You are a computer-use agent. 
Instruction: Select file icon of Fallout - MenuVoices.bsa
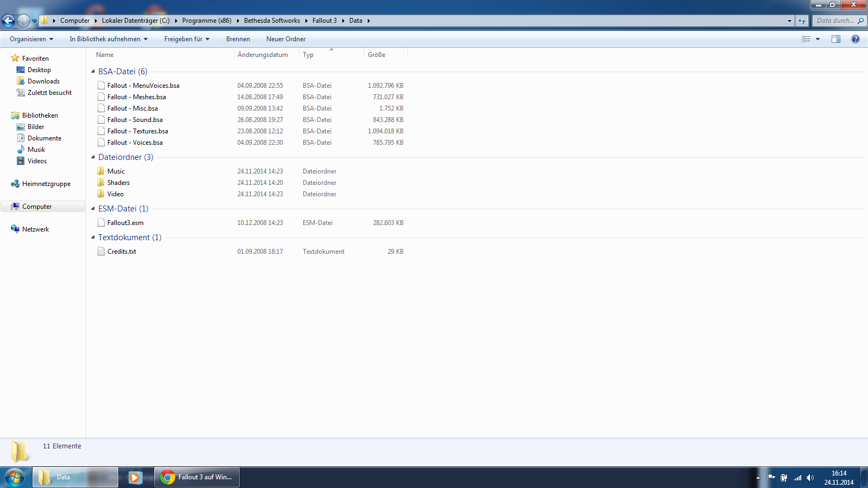[x=101, y=86]
